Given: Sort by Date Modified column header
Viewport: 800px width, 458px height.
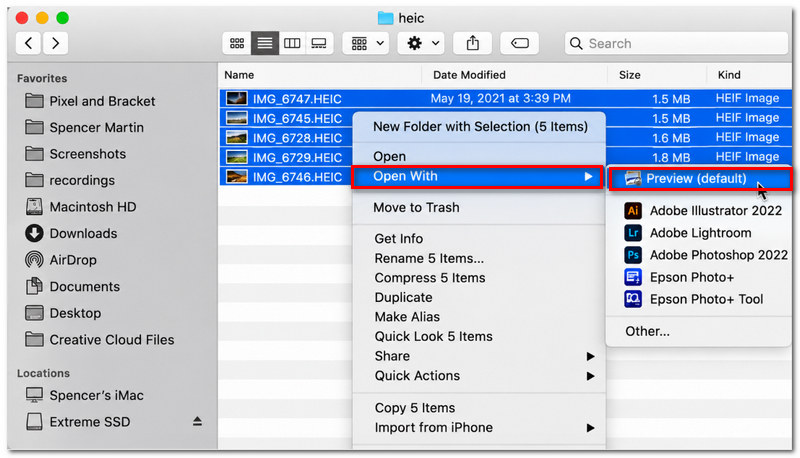Looking at the screenshot, I should click(x=469, y=75).
